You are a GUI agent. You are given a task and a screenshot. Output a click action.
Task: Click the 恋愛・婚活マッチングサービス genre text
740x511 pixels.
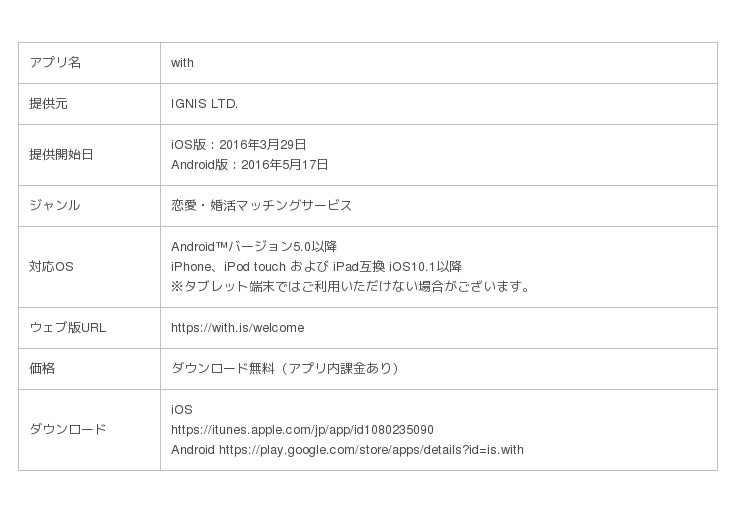(x=261, y=206)
